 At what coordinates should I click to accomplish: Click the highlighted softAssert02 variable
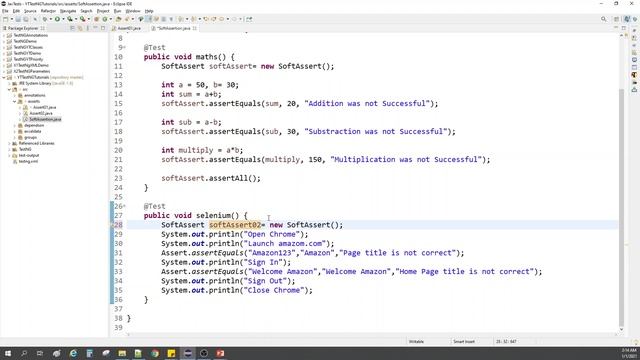(x=235, y=225)
